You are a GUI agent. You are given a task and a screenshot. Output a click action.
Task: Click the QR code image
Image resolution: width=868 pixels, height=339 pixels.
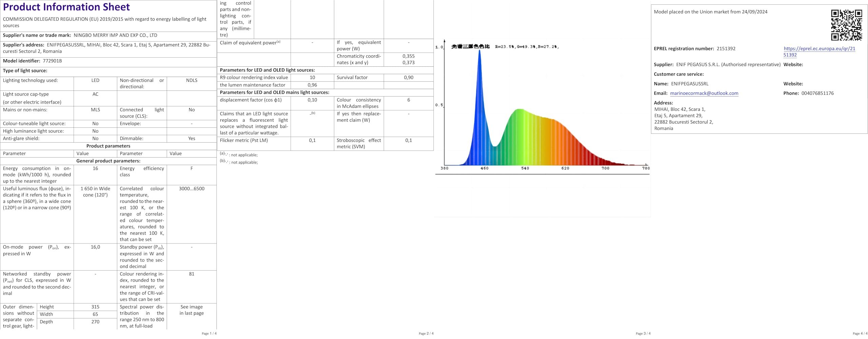coord(846,25)
